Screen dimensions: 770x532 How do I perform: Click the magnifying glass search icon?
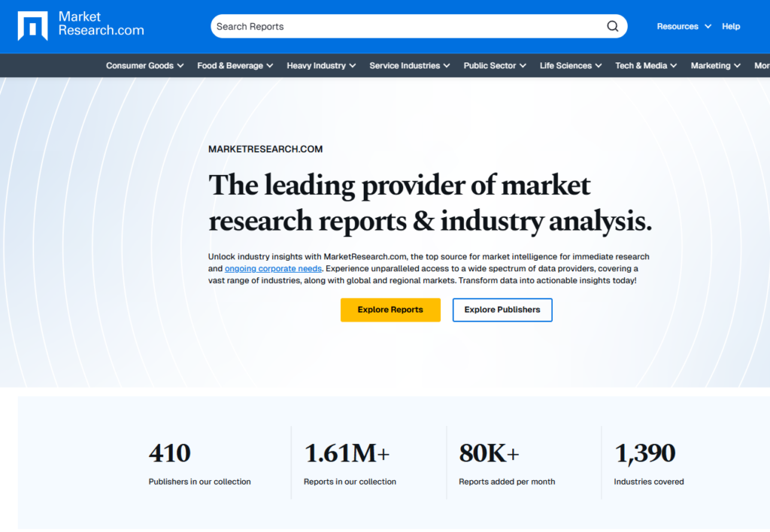(x=613, y=26)
